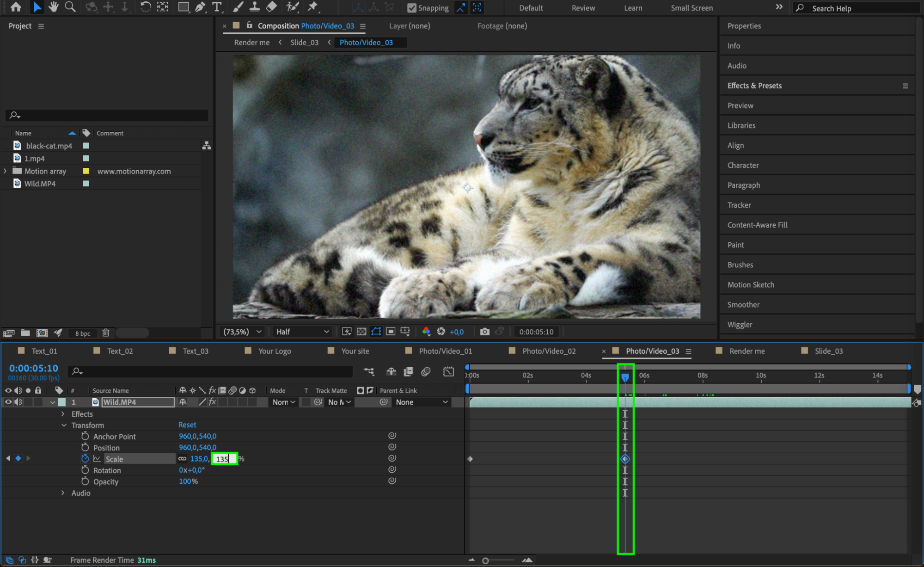This screenshot has height=567, width=924.
Task: Collapse the Transform property group
Action: click(64, 425)
